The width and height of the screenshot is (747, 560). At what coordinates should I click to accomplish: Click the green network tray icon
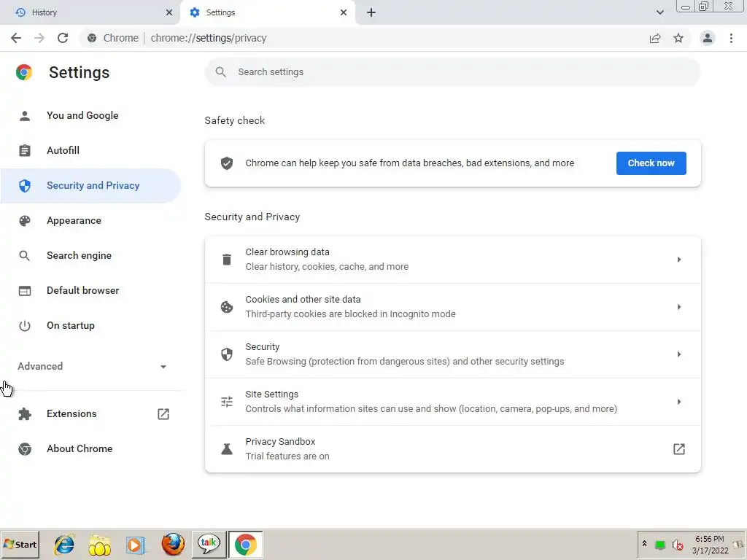tap(659, 545)
